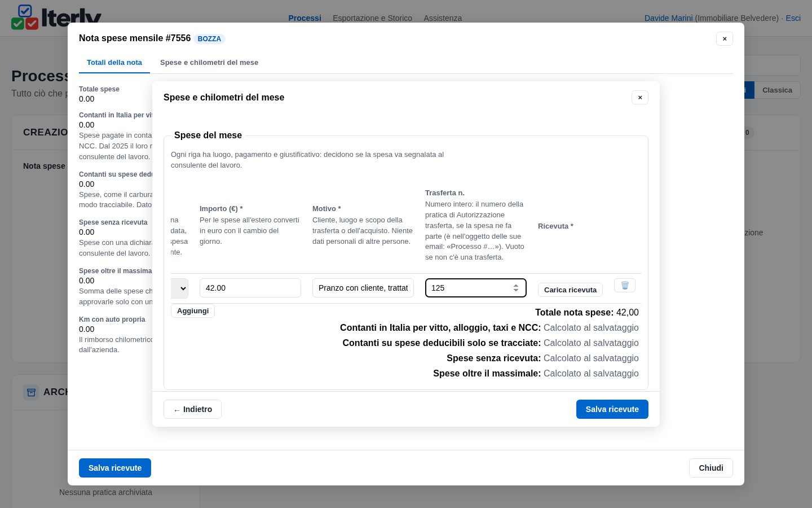The width and height of the screenshot is (812, 508).
Task: Click the 'Ricevuta *' column header
Action: tap(555, 226)
